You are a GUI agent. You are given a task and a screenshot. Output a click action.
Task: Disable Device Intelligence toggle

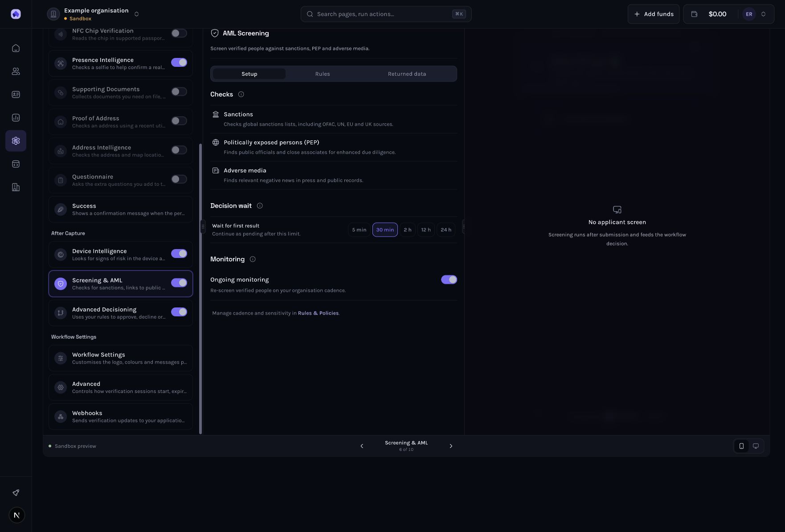tap(179, 254)
